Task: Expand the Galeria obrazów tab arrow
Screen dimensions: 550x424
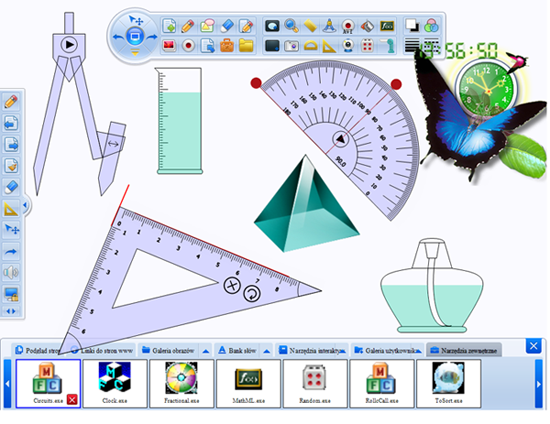Action: point(206,351)
